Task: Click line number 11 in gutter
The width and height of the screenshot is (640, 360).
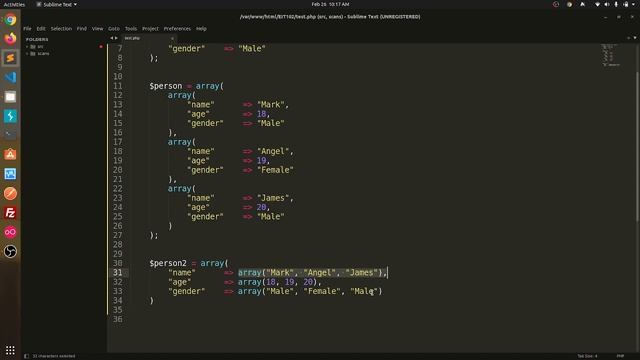Action: (x=118, y=86)
